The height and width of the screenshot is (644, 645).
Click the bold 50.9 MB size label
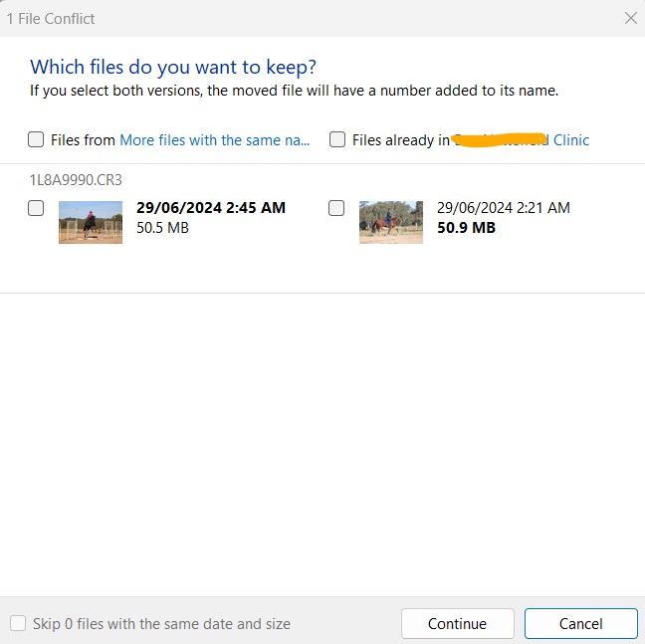466,228
